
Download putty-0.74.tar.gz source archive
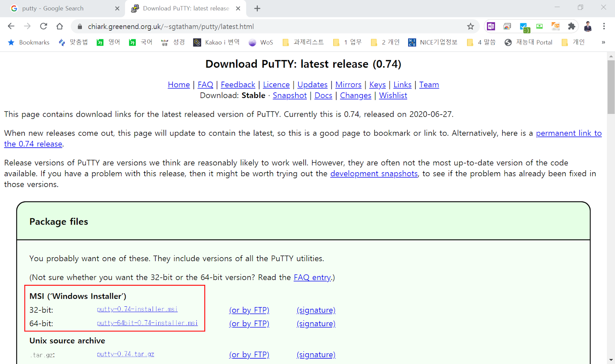coord(126,354)
